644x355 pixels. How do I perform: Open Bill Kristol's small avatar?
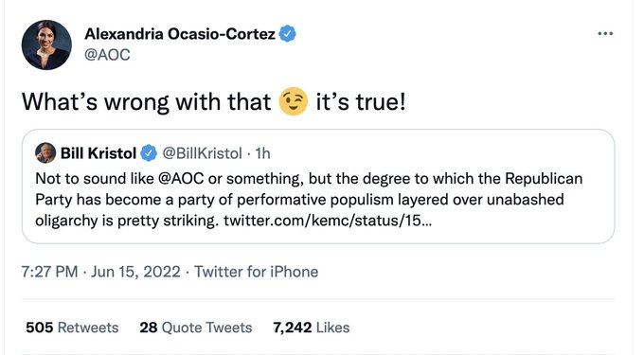pyautogui.click(x=45, y=152)
